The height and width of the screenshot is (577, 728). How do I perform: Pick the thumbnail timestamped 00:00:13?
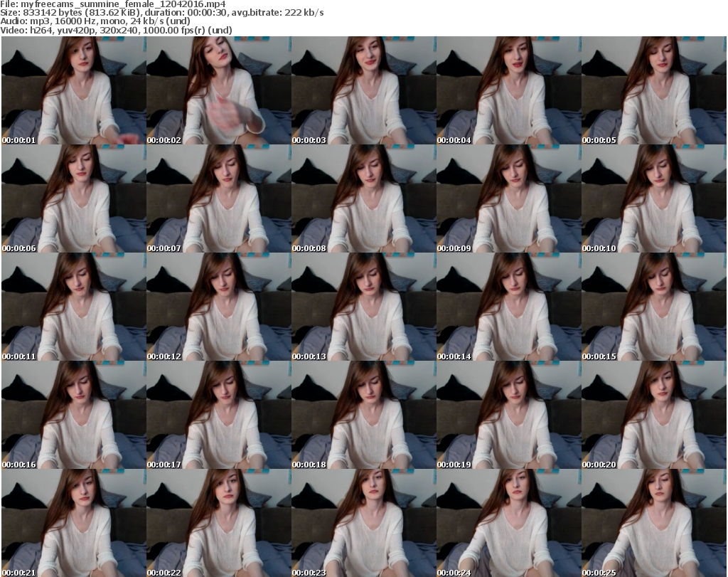click(363, 307)
